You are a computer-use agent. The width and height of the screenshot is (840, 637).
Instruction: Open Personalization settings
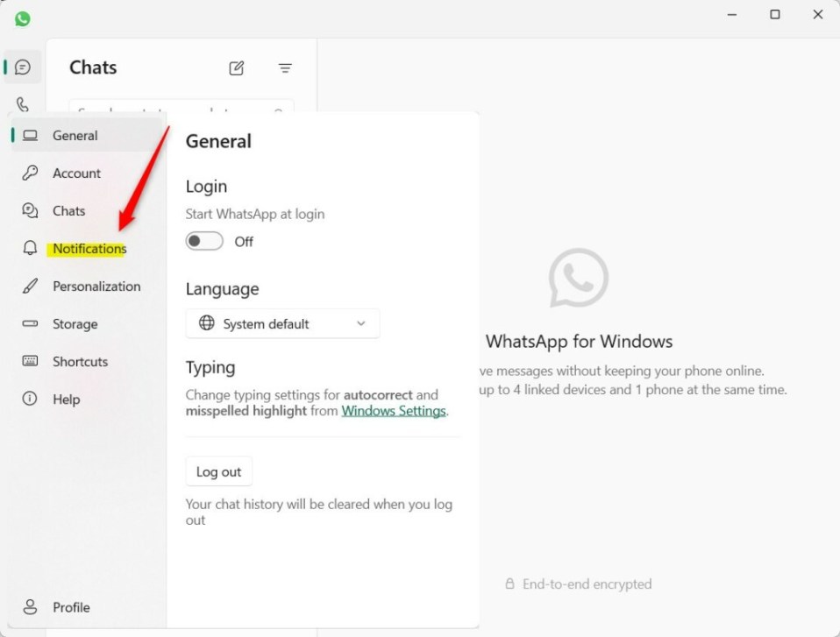(x=87, y=286)
